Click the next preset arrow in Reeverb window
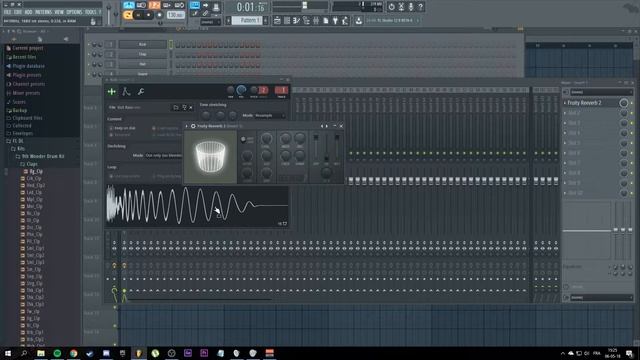 tap(327, 126)
